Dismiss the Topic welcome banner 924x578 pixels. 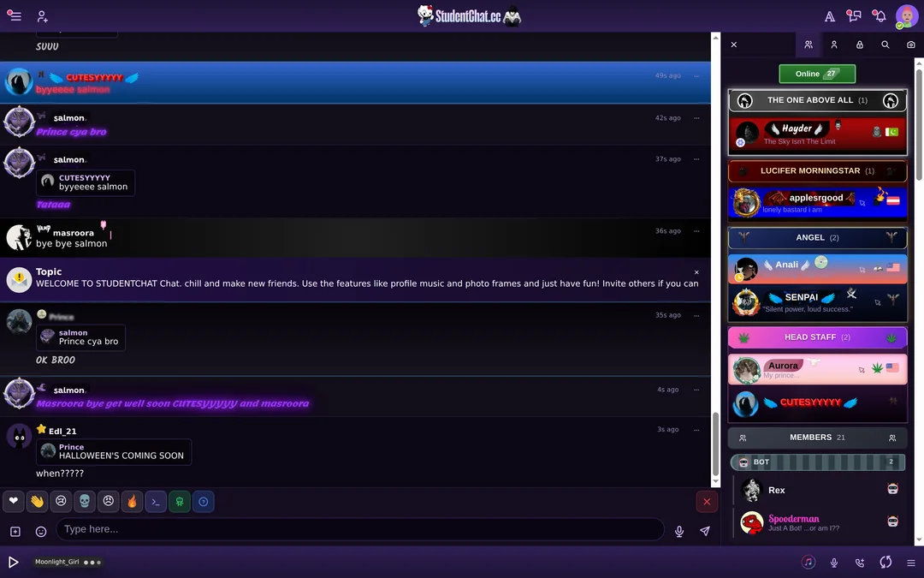[x=696, y=272]
